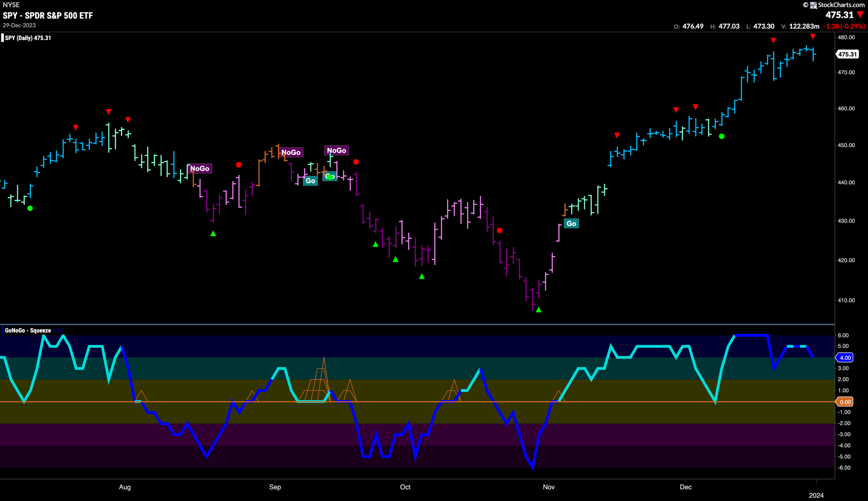The width and height of the screenshot is (868, 501).
Task: Click the NoGo label in mid-August
Action: [200, 168]
